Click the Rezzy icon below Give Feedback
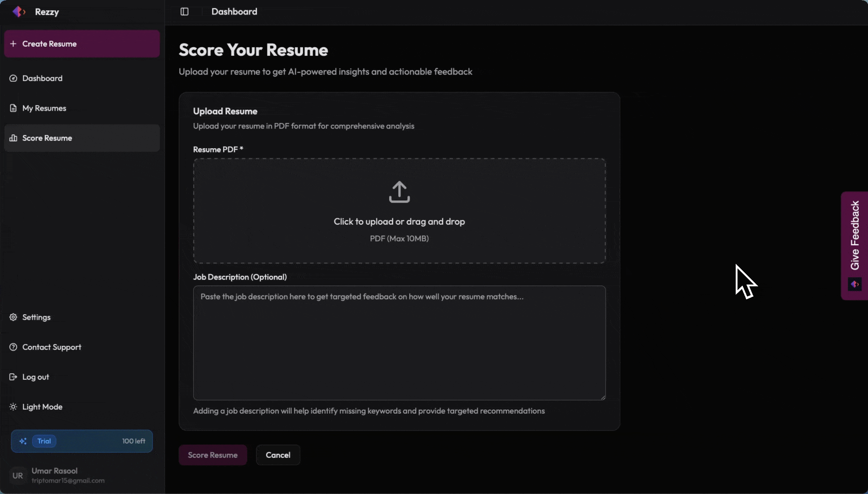868x494 pixels. (854, 284)
